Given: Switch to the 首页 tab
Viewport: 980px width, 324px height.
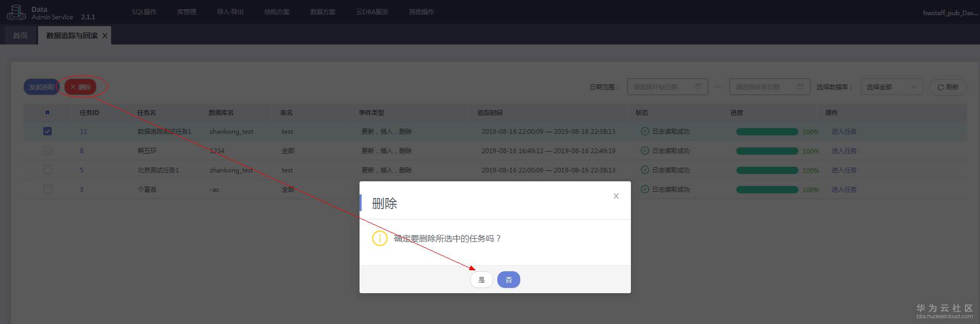Looking at the screenshot, I should coord(20,36).
